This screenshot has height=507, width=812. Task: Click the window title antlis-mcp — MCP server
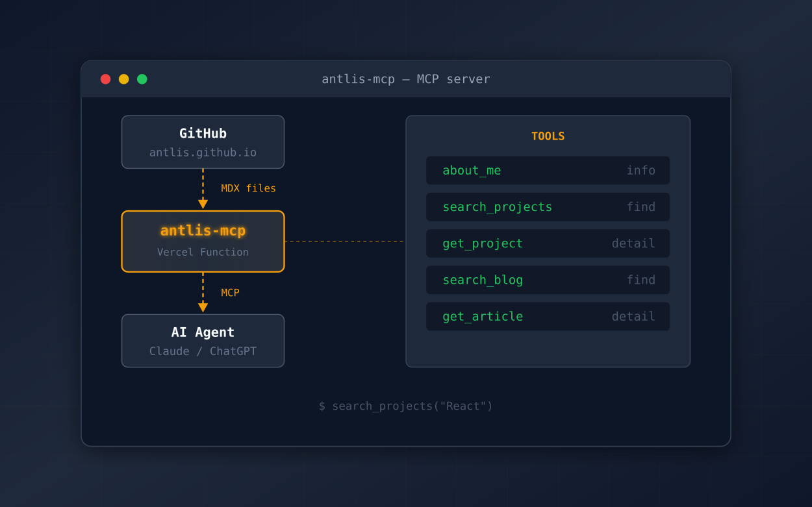(406, 79)
